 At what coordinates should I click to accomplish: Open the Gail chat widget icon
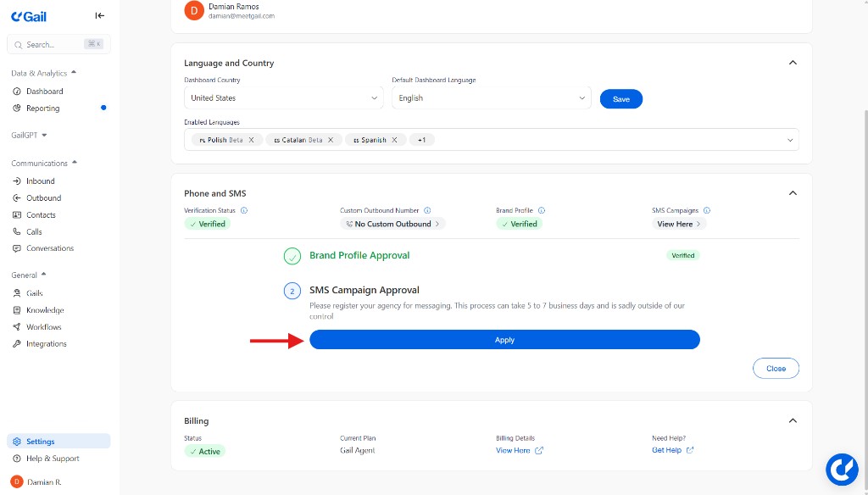tap(842, 469)
